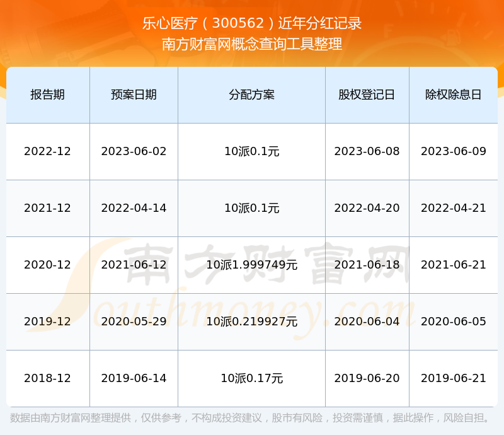Viewport: 504px width, 435px height.
Task: Select the 2020-12 report period cell
Action: pyautogui.click(x=48, y=265)
